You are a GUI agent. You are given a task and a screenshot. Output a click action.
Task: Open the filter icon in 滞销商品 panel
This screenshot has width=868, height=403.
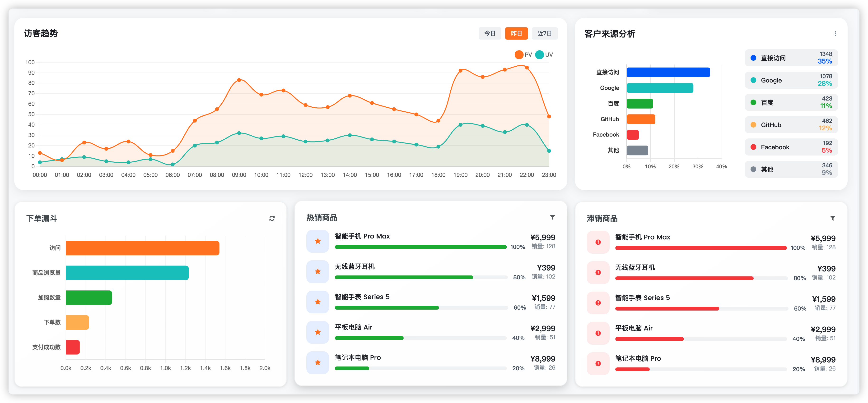point(833,219)
